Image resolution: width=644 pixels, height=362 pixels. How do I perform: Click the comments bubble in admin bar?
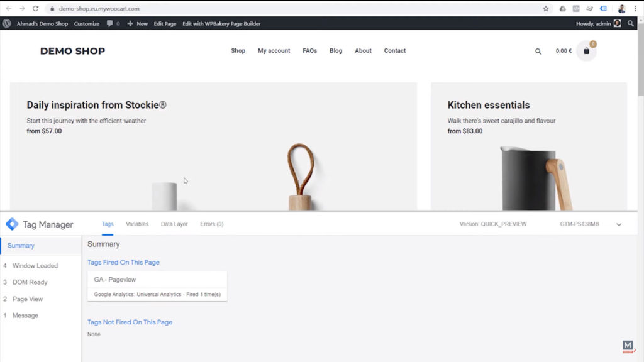click(x=111, y=23)
